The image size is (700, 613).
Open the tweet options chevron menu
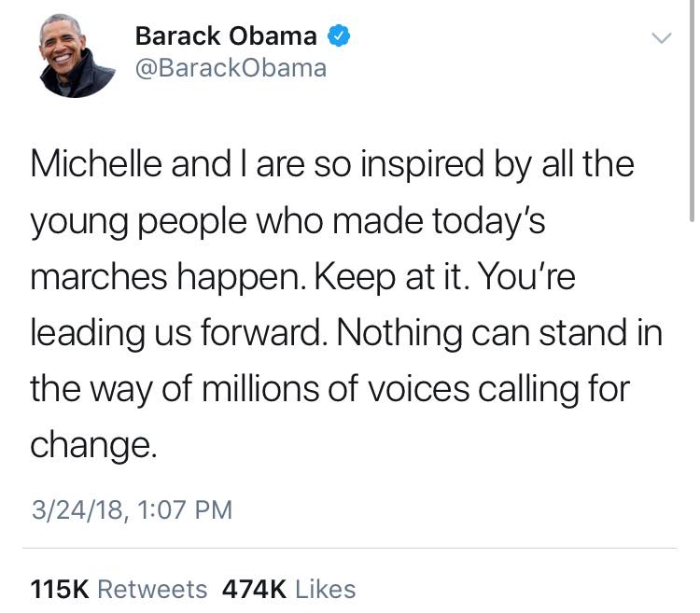(x=661, y=38)
